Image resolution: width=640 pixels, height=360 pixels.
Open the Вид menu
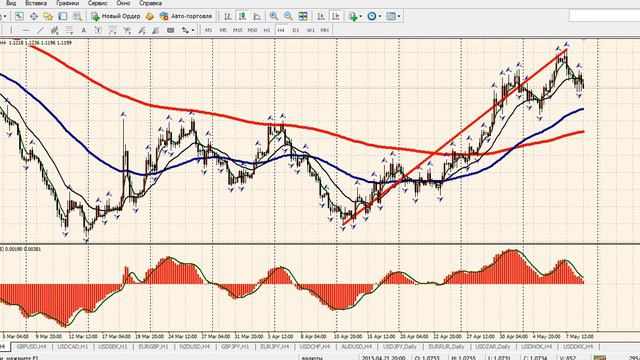pos(11,3)
